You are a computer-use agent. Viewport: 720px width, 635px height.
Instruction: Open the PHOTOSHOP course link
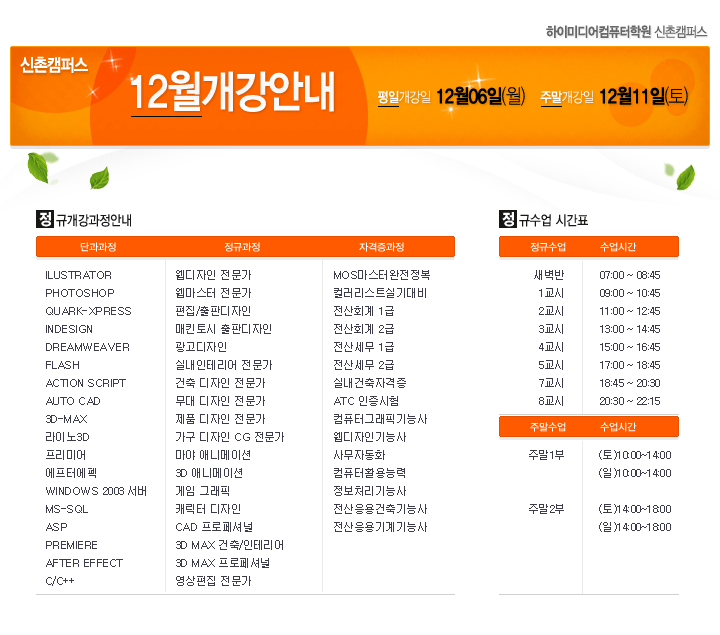pyautogui.click(x=80, y=293)
